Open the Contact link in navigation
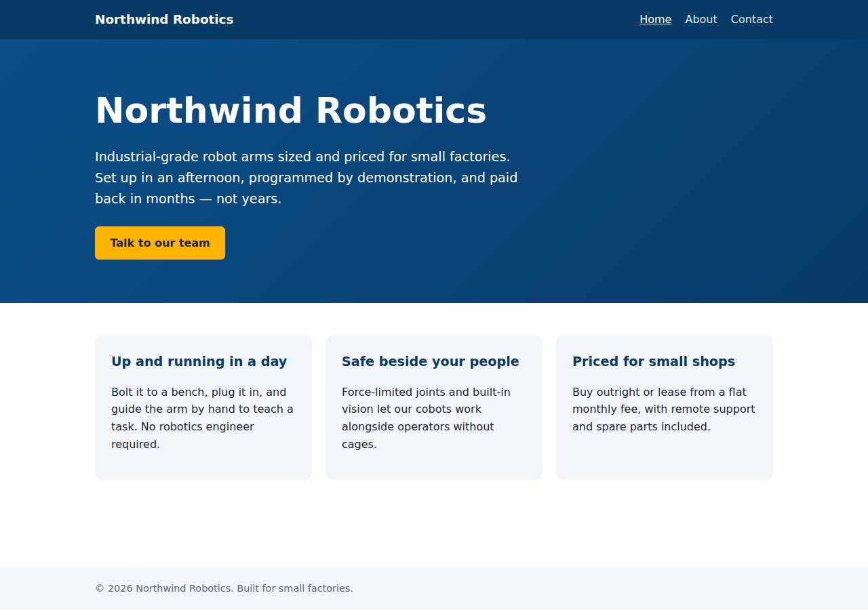 [x=751, y=19]
